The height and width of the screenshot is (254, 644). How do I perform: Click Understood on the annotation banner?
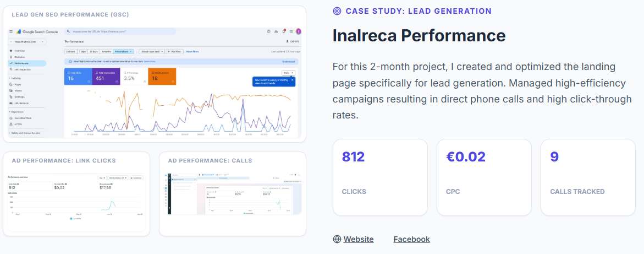(288, 62)
